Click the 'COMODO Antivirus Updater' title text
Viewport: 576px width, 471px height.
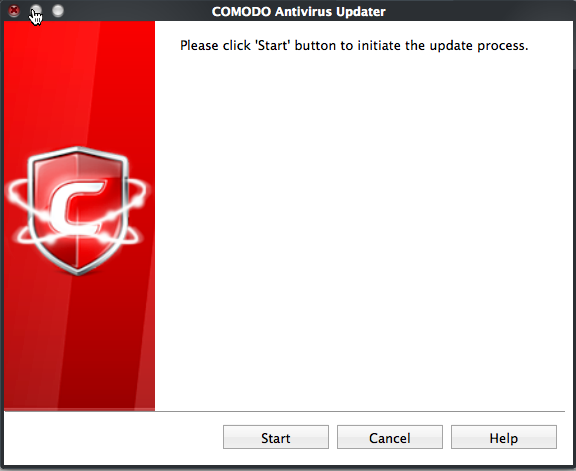pos(299,12)
